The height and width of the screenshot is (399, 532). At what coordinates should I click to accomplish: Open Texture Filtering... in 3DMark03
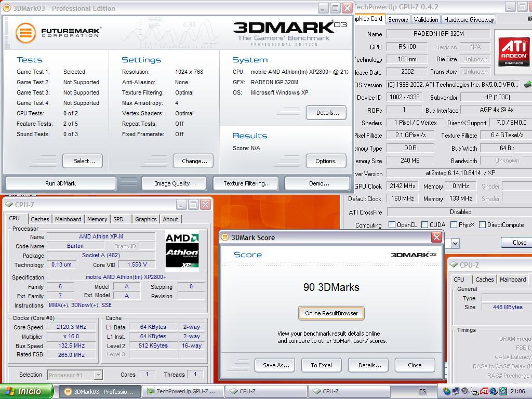pos(246,183)
